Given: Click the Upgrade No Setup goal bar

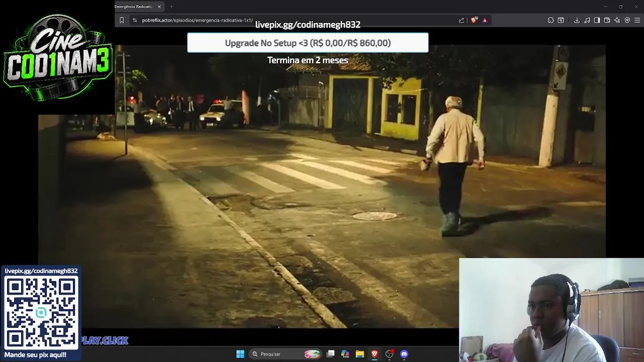Looking at the screenshot, I should tap(308, 43).
